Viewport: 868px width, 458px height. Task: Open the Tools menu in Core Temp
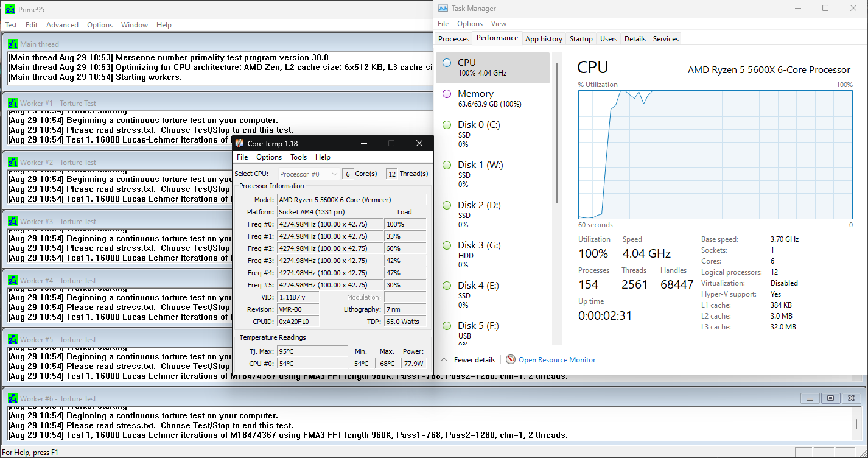coord(298,157)
